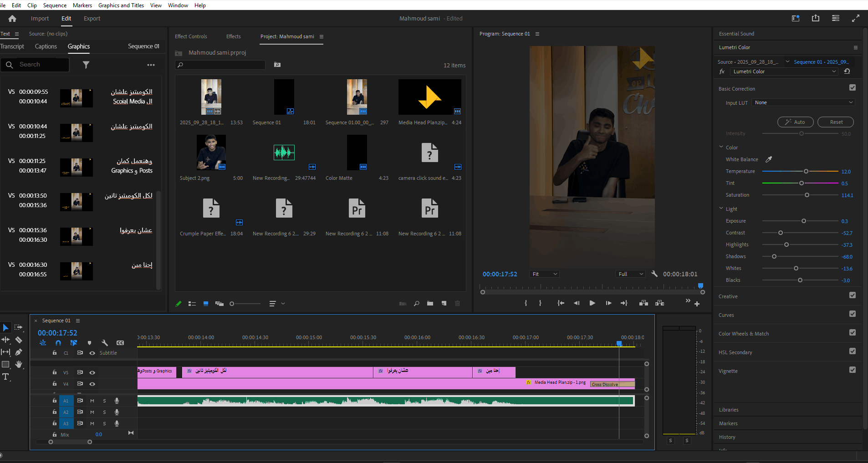Click the Temperature slider handle
Image resolution: width=868 pixels, height=463 pixels.
[806, 172]
